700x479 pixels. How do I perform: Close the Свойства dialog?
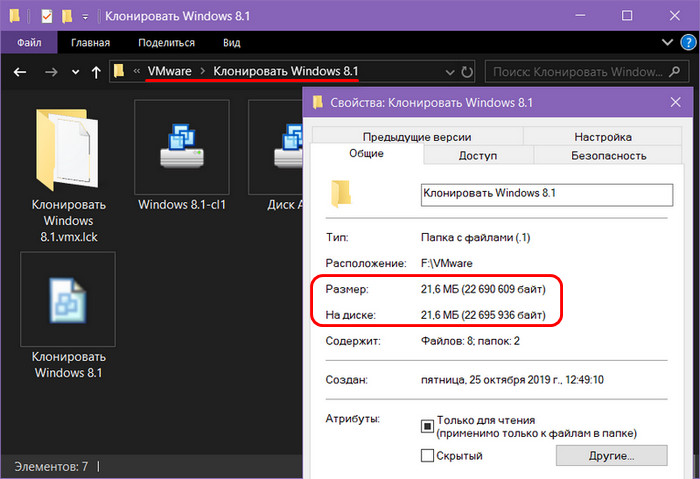click(x=675, y=102)
